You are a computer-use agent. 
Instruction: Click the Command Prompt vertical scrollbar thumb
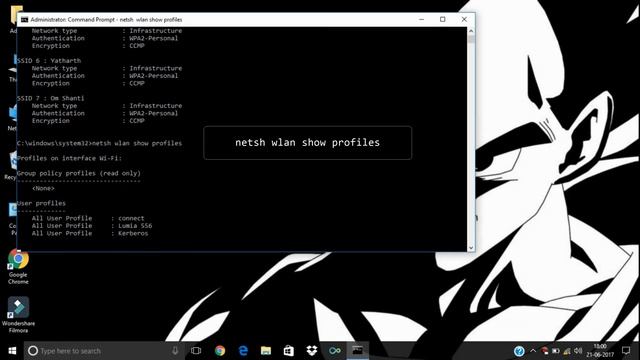(471, 39)
